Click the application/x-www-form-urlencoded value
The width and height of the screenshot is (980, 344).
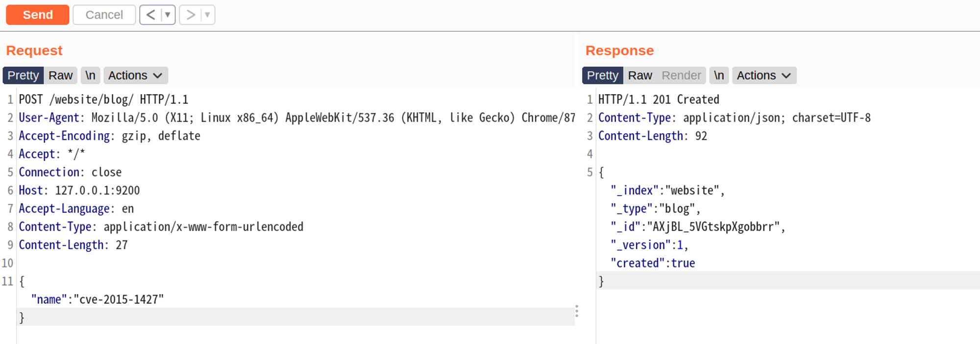tap(203, 226)
